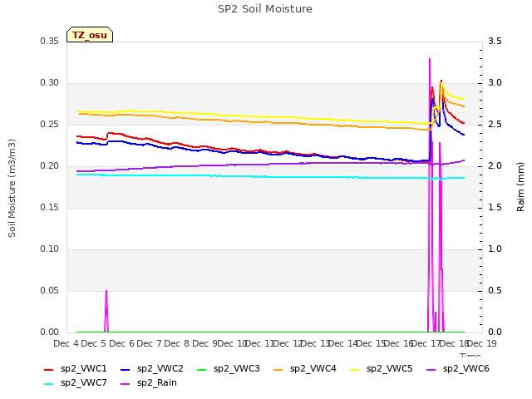Click the sp2_Rain legend label
The image size is (532, 399).
(x=157, y=382)
